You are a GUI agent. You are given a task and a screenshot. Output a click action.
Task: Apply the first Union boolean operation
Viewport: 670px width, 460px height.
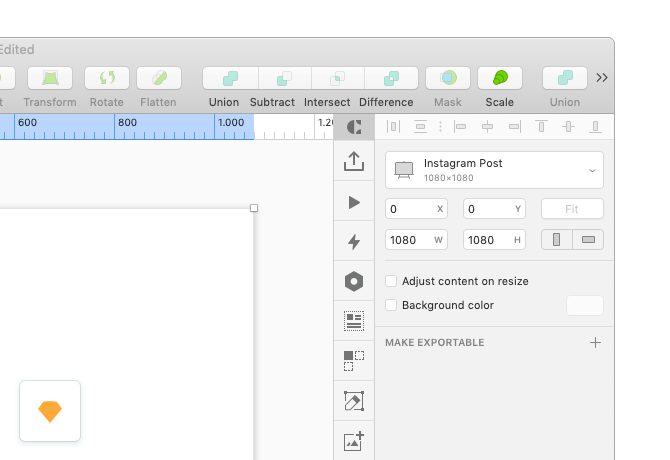(230, 78)
